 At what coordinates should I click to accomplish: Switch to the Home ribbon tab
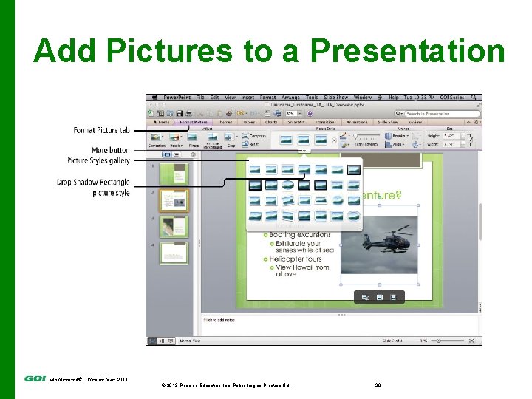tap(162, 122)
